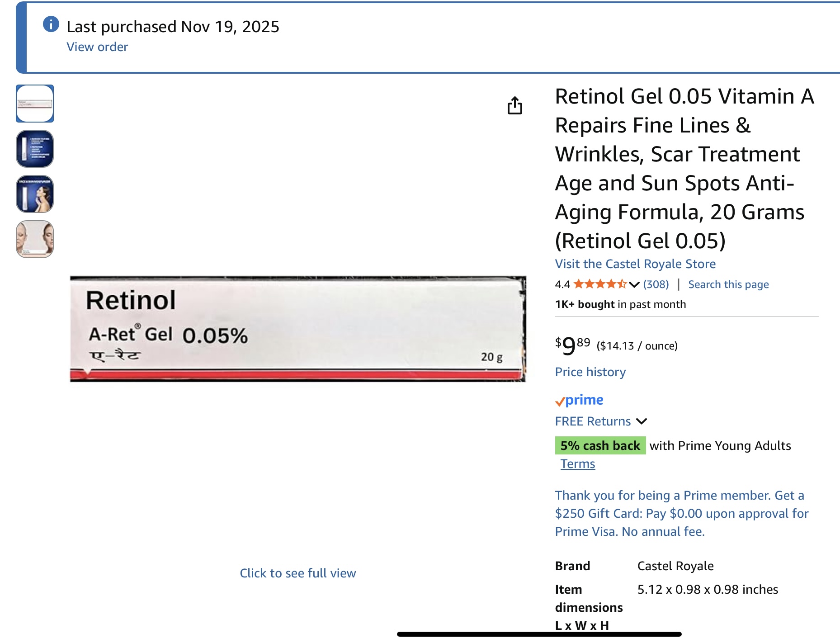
Task: Click the main Retinol A-Ret Gel product image
Action: coord(297,329)
